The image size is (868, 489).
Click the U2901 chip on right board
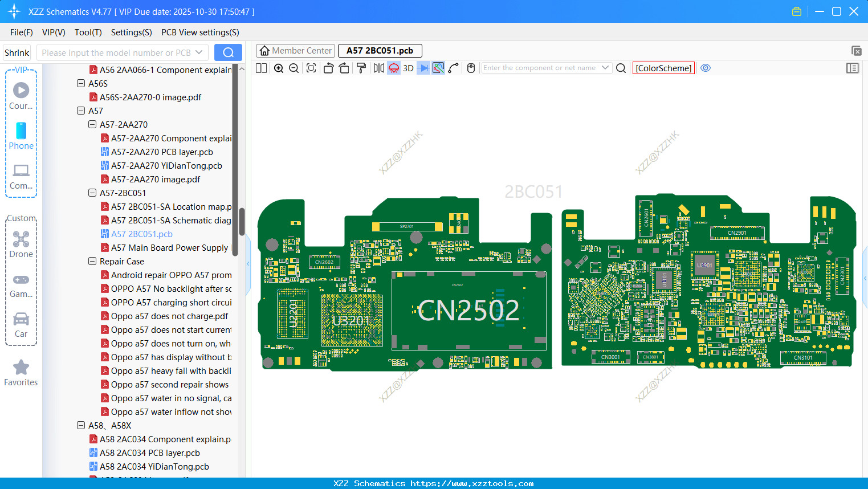pyautogui.click(x=704, y=265)
